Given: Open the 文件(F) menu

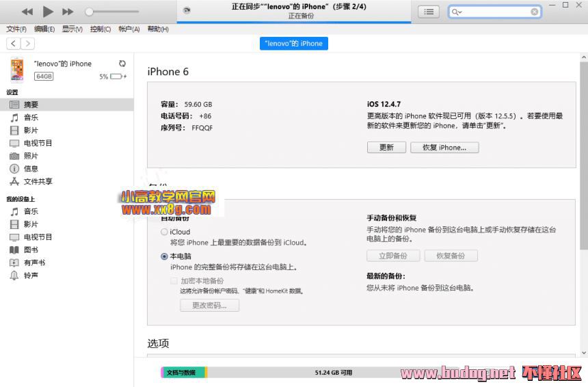Looking at the screenshot, I should click(16, 29).
